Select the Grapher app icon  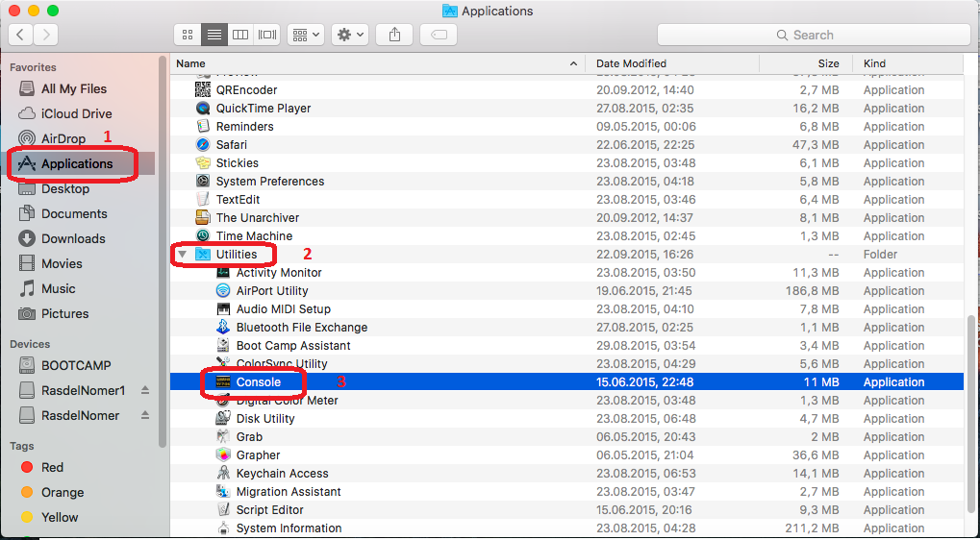point(223,455)
